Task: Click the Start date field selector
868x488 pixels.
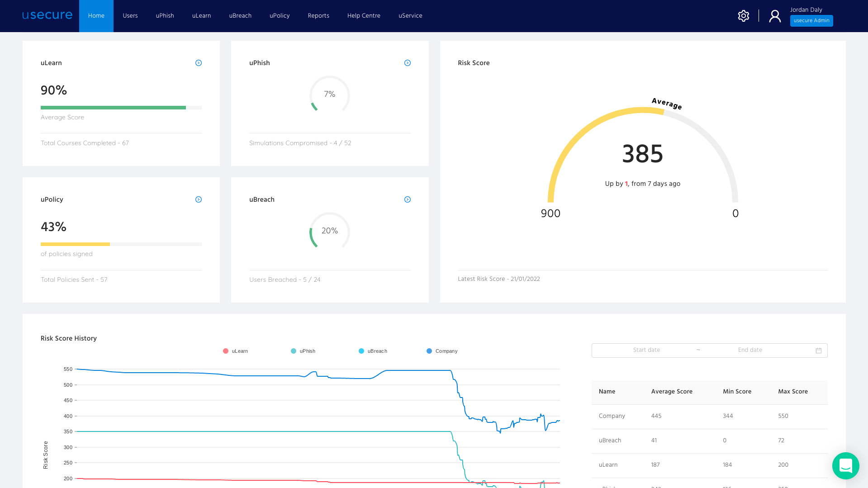Action: 646,350
